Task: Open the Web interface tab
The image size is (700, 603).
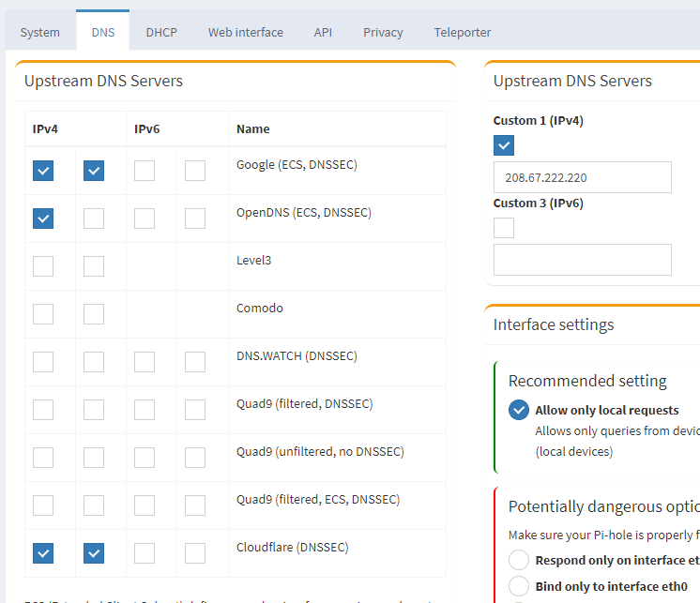Action: pos(246,32)
